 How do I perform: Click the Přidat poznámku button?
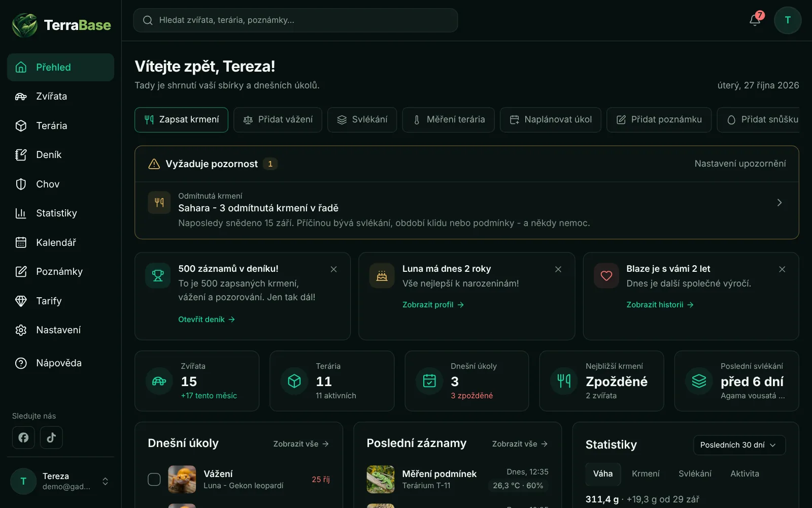pos(659,120)
